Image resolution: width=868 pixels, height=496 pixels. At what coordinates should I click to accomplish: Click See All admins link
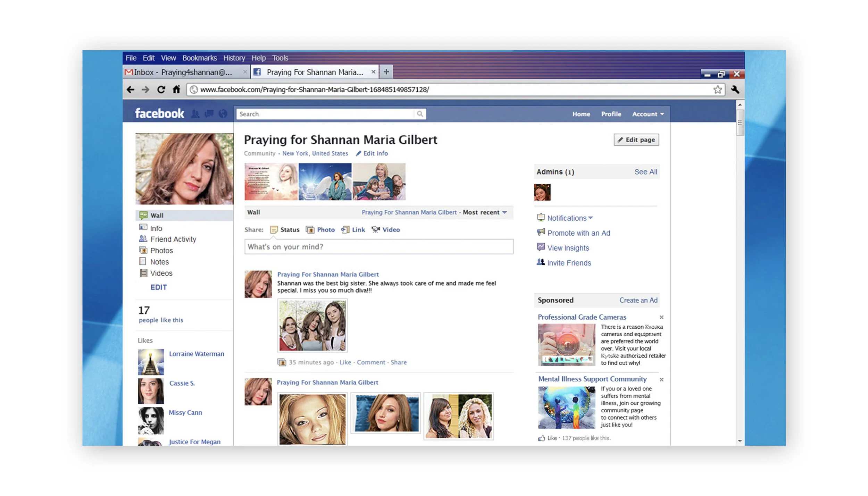point(646,172)
